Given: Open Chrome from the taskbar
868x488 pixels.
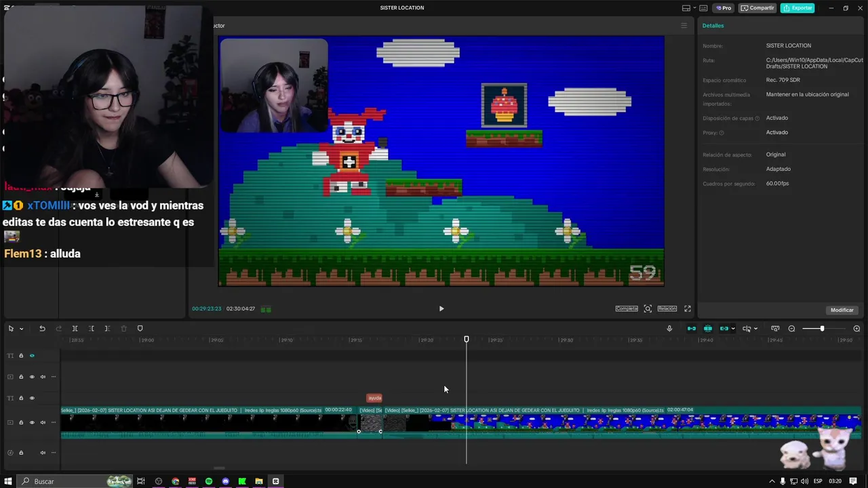Looking at the screenshot, I should point(176,481).
